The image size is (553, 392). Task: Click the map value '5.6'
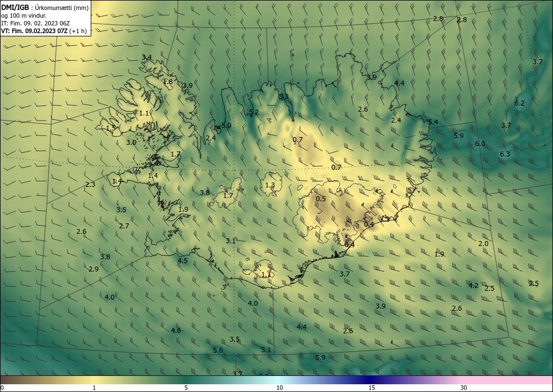[x=218, y=350]
